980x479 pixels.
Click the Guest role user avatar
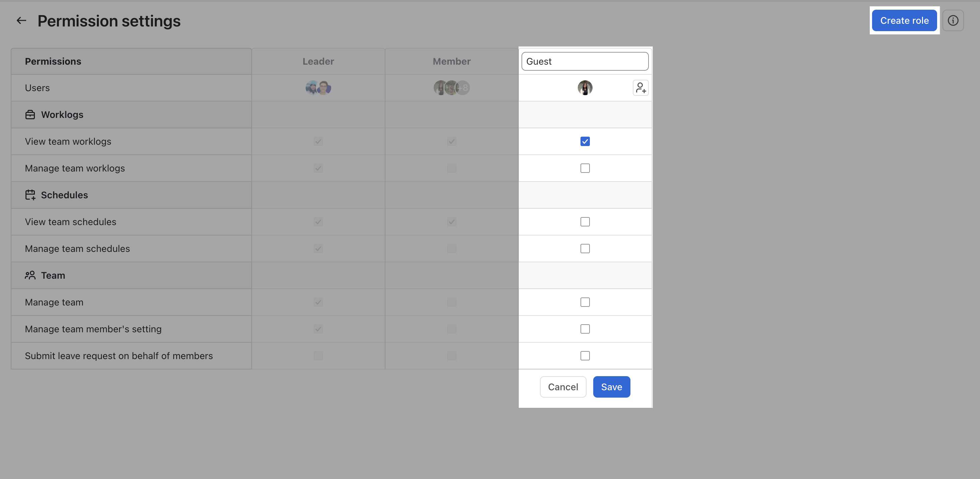(585, 88)
